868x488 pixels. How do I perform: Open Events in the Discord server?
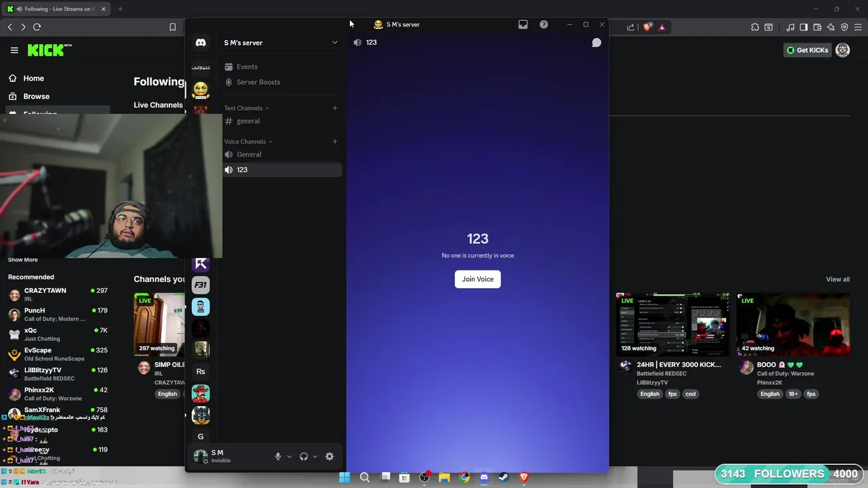[282, 67]
